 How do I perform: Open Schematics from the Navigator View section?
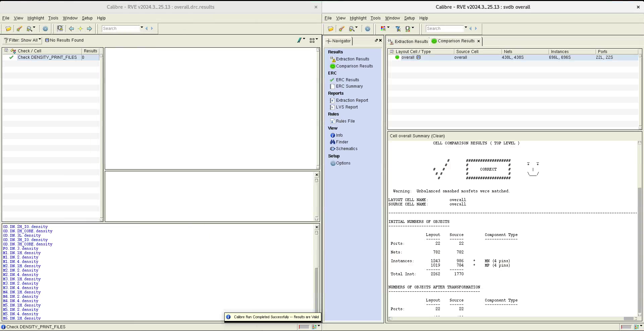[x=347, y=149]
